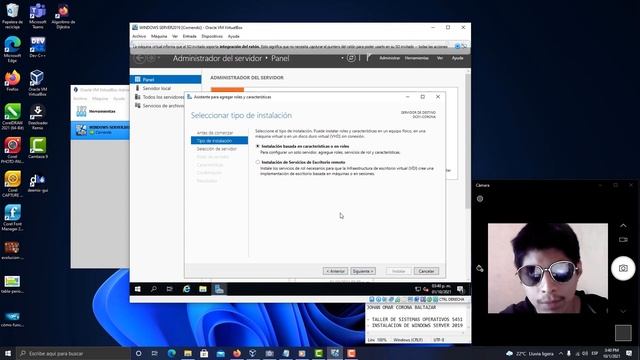Image resolution: width=640 pixels, height=360 pixels.
Task: Open Algoritmo de Dijkstra desktop shortcut
Action: [63, 16]
